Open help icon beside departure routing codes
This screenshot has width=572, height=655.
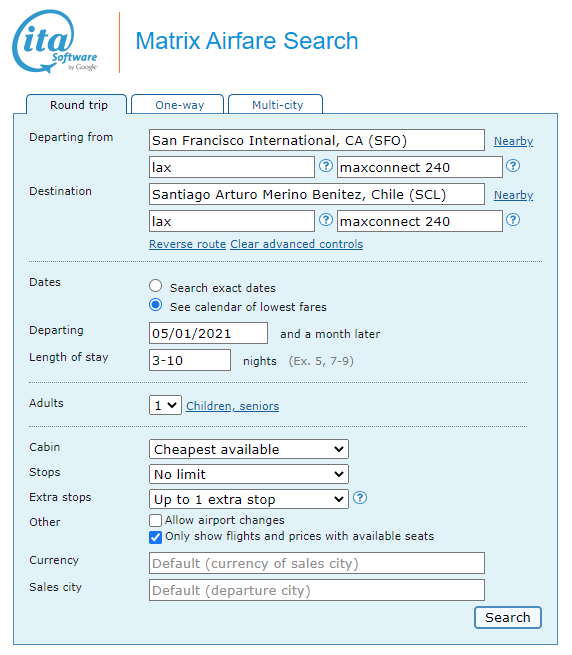pyautogui.click(x=326, y=166)
